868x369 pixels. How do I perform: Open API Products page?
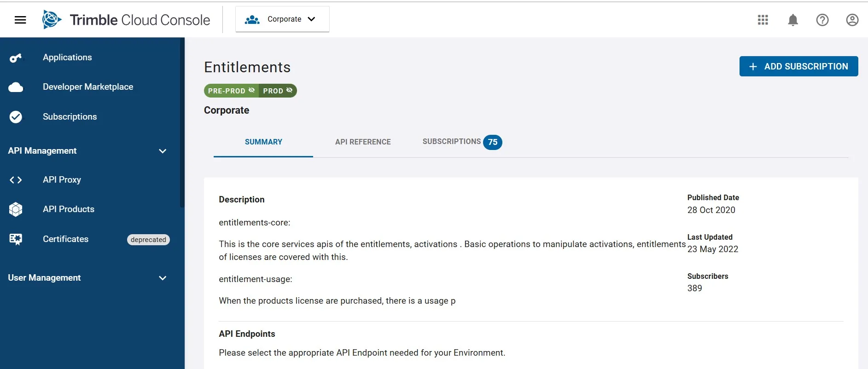pos(69,209)
